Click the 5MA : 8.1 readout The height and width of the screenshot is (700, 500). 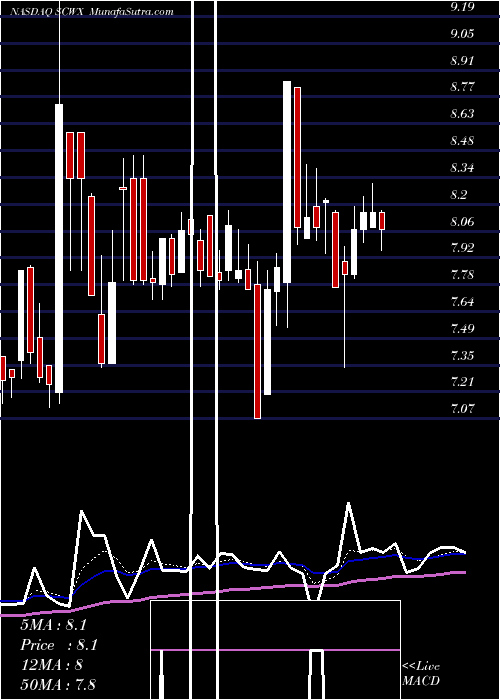click(53, 625)
